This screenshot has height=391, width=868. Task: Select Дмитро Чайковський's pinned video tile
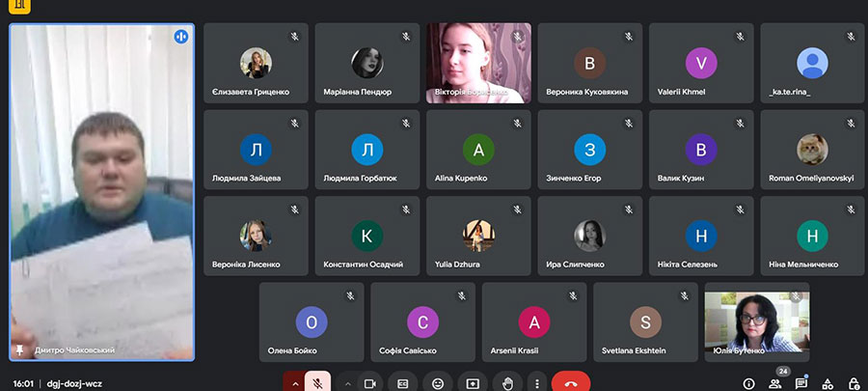coord(101,193)
